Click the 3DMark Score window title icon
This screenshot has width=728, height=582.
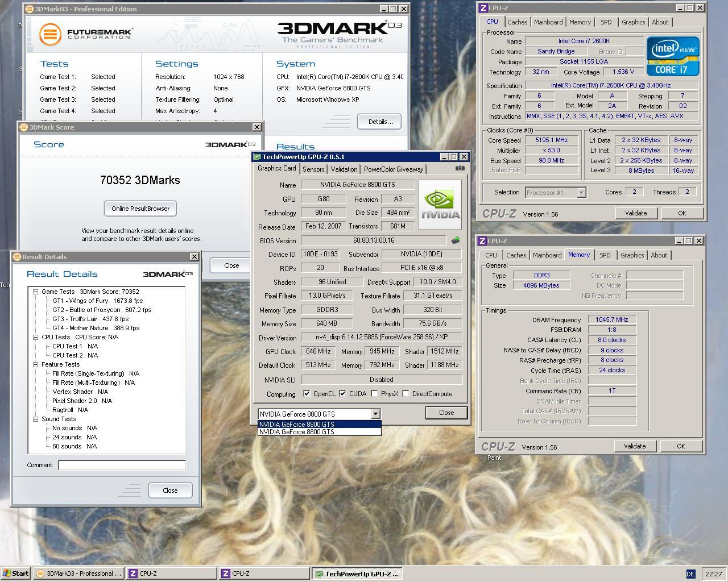[x=24, y=127]
